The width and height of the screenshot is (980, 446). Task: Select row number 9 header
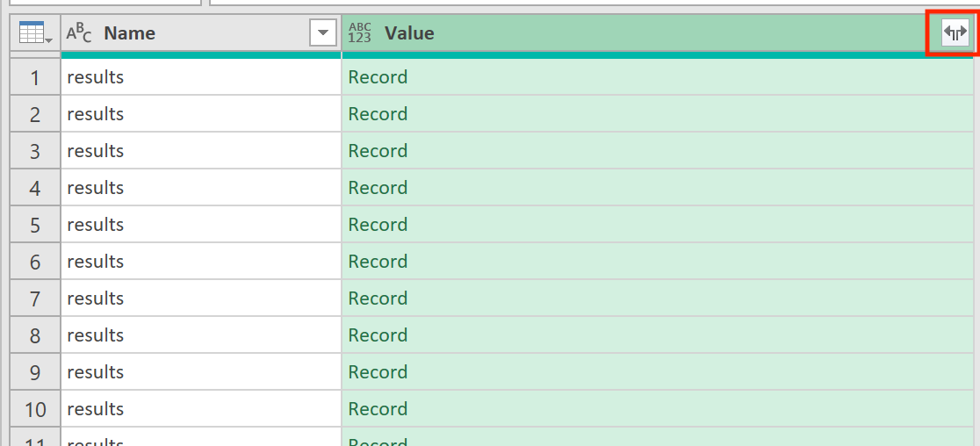(x=35, y=372)
